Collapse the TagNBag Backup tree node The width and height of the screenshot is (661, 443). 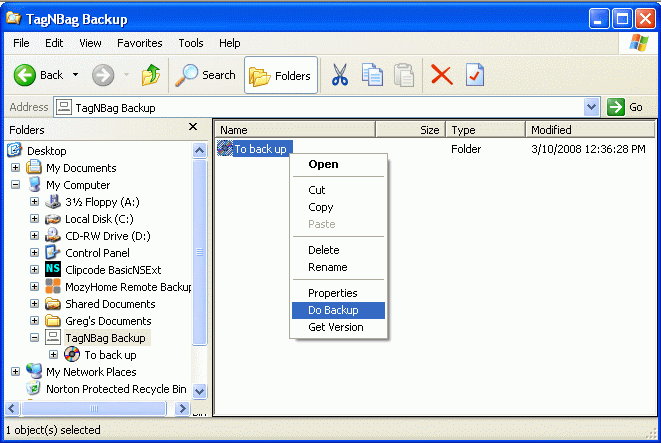pyautogui.click(x=35, y=338)
